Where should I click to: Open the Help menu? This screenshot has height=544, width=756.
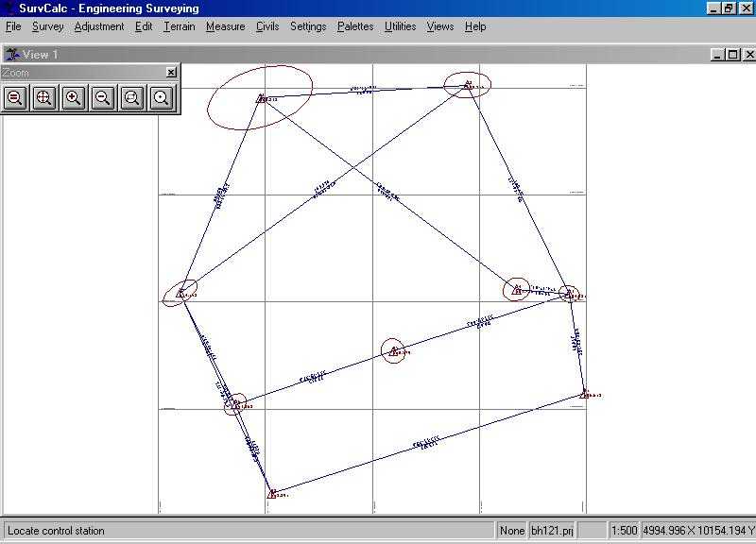tap(475, 26)
